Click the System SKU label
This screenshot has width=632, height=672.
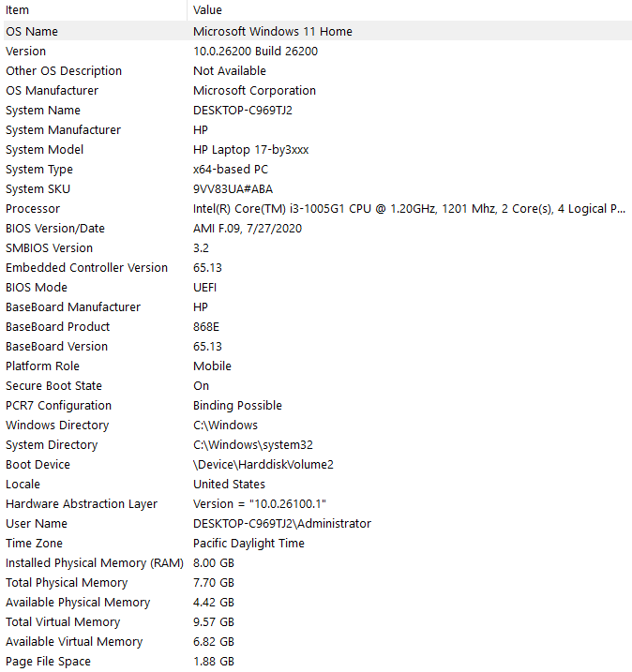point(38,189)
